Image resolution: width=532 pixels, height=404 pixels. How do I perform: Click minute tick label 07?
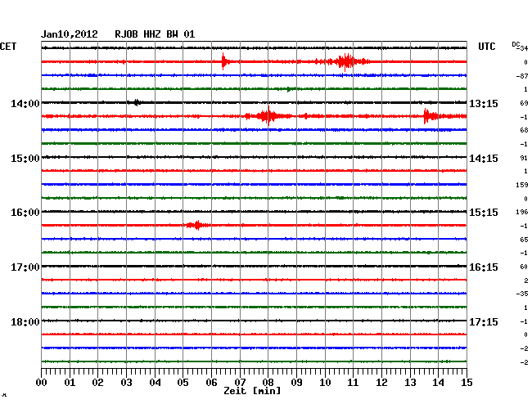tap(240, 383)
